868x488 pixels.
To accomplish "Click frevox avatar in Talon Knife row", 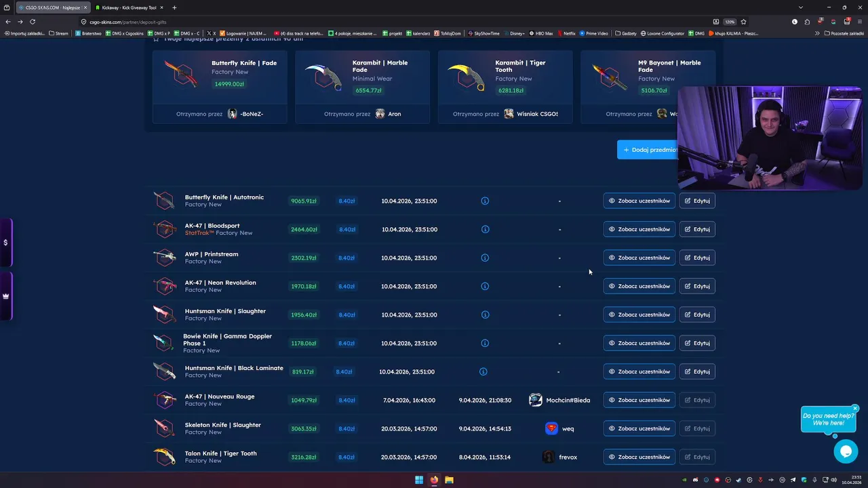I will pyautogui.click(x=549, y=457).
